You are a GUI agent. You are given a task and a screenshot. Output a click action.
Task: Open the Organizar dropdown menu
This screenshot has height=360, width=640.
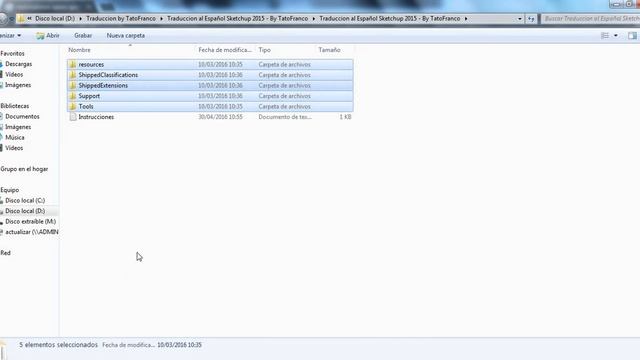[x=10, y=36]
